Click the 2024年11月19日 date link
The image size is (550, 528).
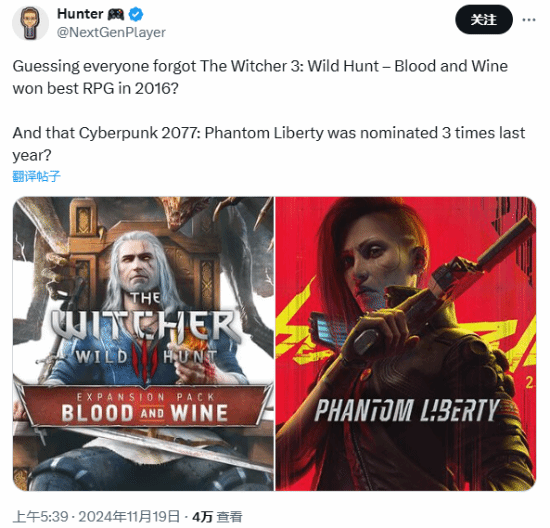coord(129,516)
